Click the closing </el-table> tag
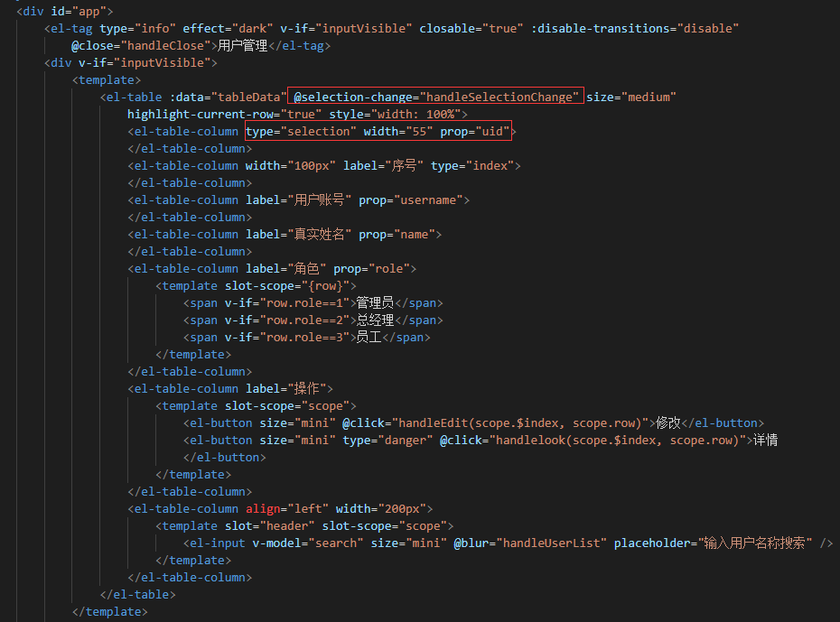Image resolution: width=840 pixels, height=622 pixels. pyautogui.click(x=137, y=594)
